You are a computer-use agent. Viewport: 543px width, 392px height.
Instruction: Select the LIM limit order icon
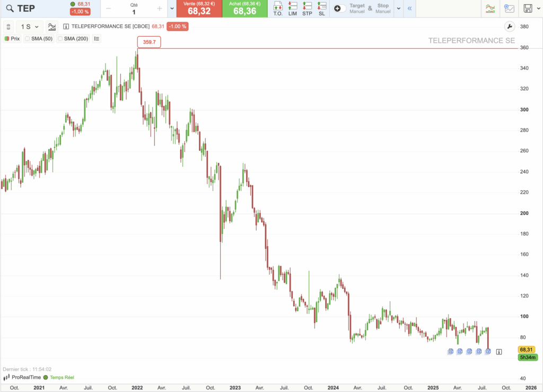coord(292,8)
